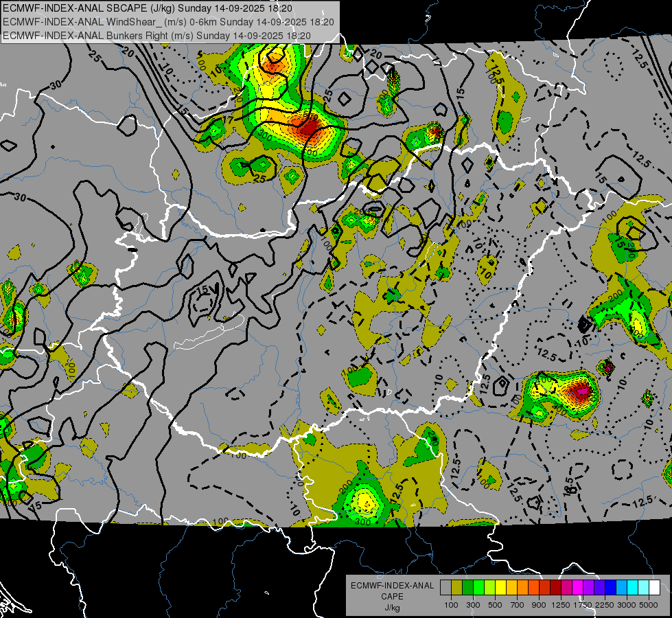Image resolution: width=672 pixels, height=618 pixels.
Task: Select the bright green legend swatch
Action: (478, 587)
